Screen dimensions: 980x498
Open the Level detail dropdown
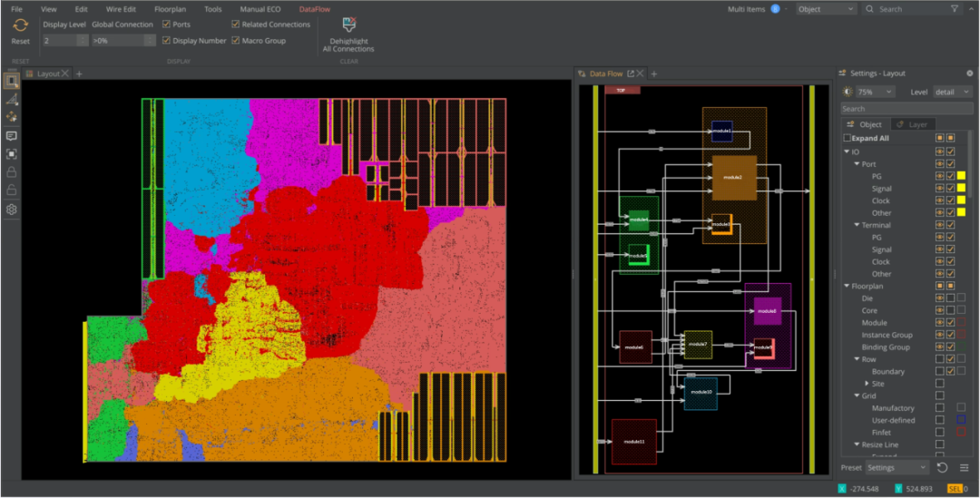[x=953, y=92]
